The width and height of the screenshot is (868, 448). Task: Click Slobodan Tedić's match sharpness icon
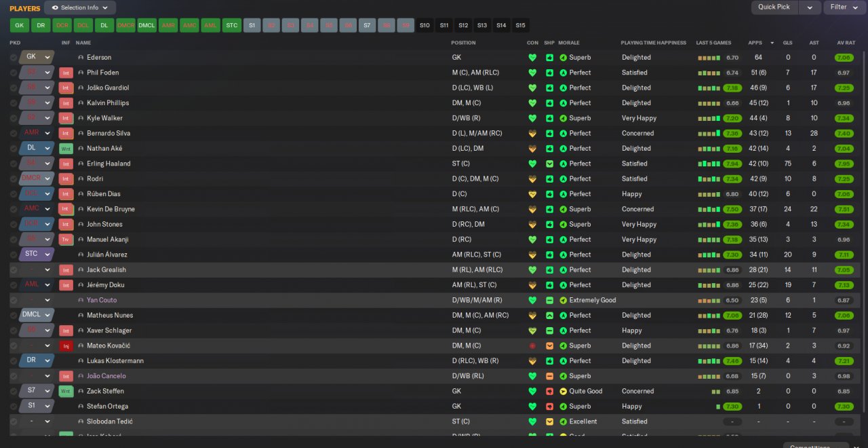pyautogui.click(x=549, y=422)
